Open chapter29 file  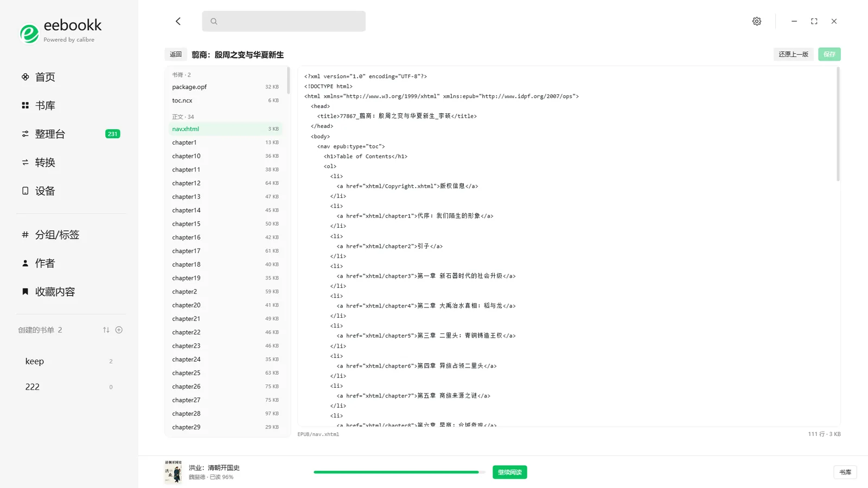pyautogui.click(x=226, y=427)
